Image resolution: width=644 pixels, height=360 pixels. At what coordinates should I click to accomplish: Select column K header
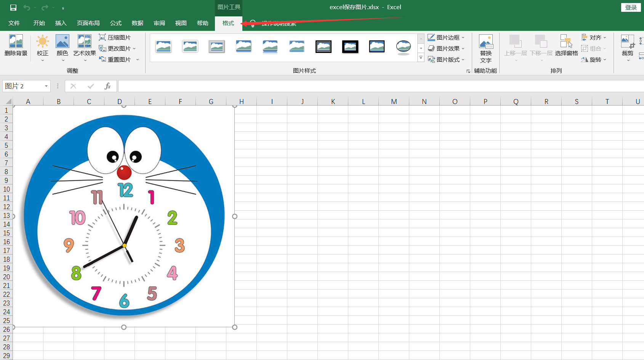333,101
